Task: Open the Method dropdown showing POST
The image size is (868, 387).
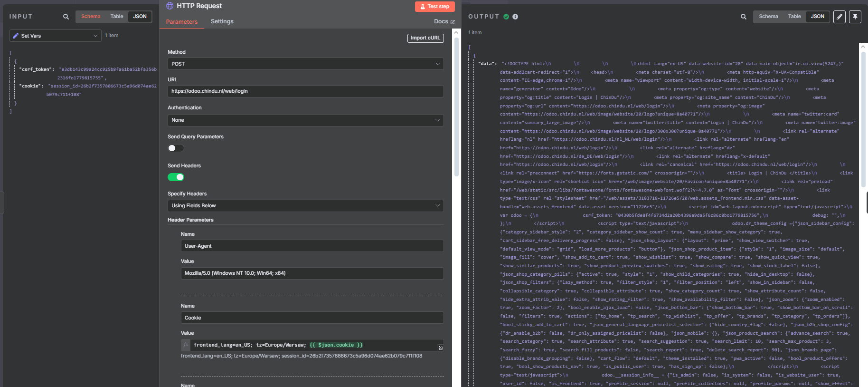Action: tap(305, 64)
